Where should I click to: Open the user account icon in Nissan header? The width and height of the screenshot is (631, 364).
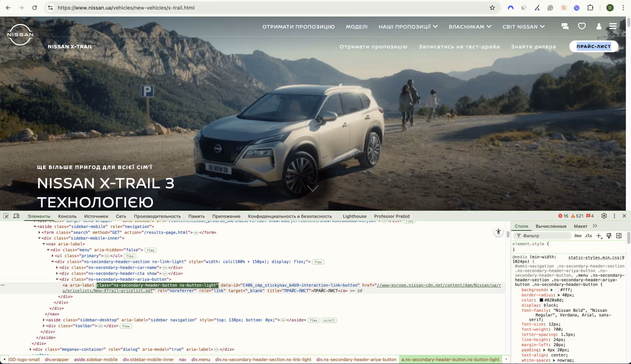[x=599, y=26]
